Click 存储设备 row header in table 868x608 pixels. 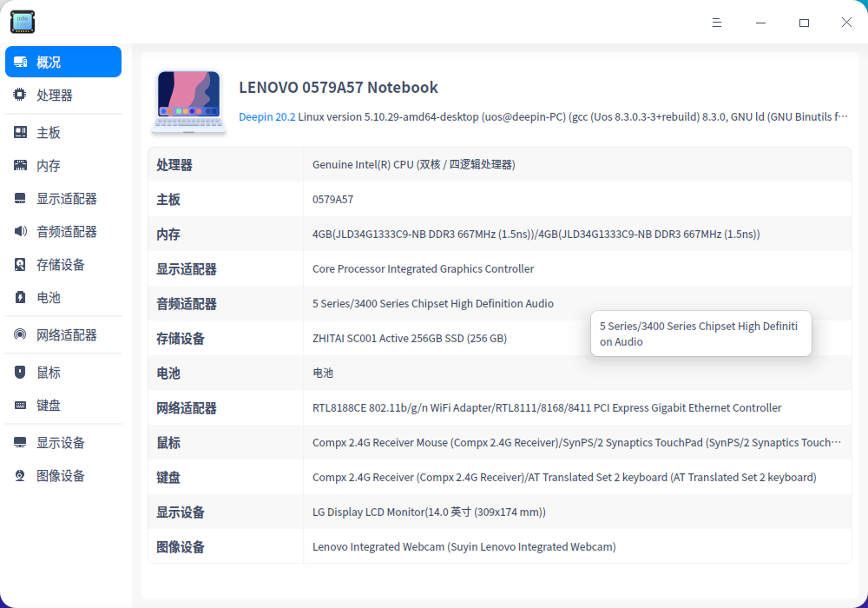(x=180, y=339)
